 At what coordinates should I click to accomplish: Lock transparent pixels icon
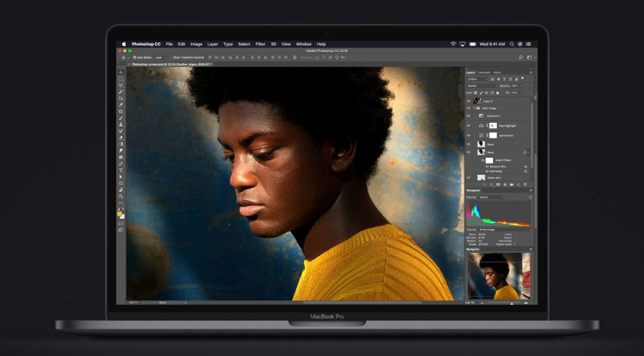(476, 93)
